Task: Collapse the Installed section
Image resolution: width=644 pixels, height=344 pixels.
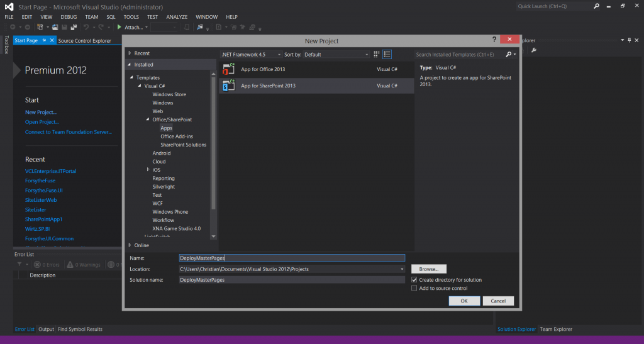Action: pos(130,64)
